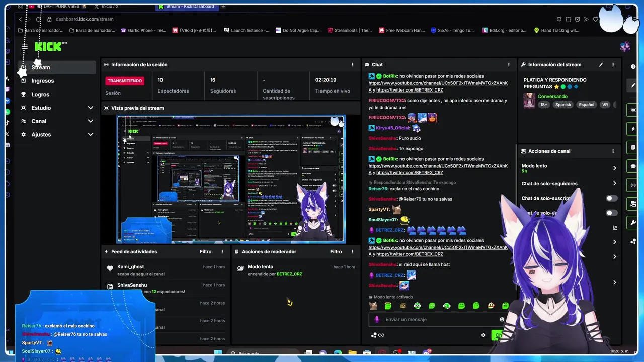Viewport: 644px width, 362px height.
Task: Click ShivaSenshu raid entry in activity feed
Action: click(x=165, y=288)
